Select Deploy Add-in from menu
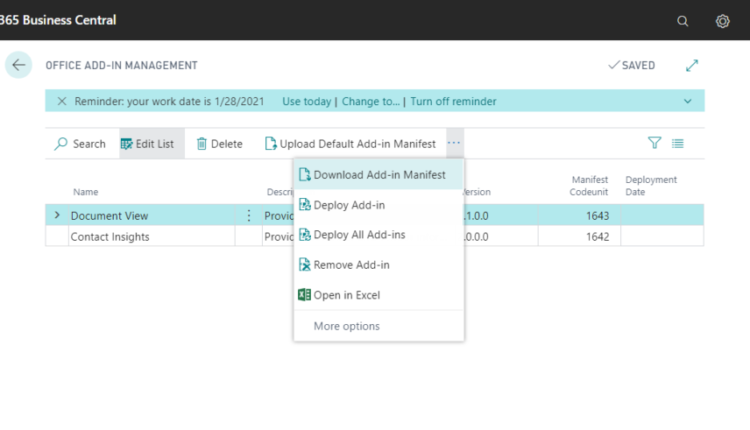Image resolution: width=750 pixels, height=430 pixels. point(349,205)
